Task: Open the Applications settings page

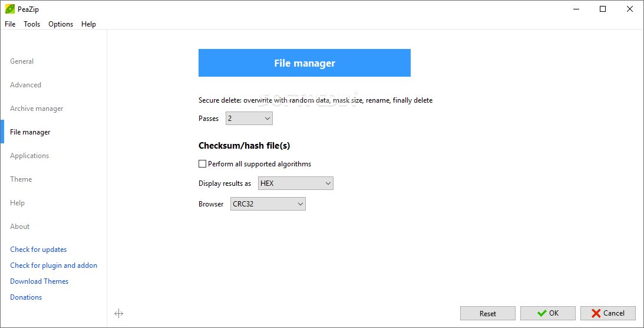Action: 29,155
